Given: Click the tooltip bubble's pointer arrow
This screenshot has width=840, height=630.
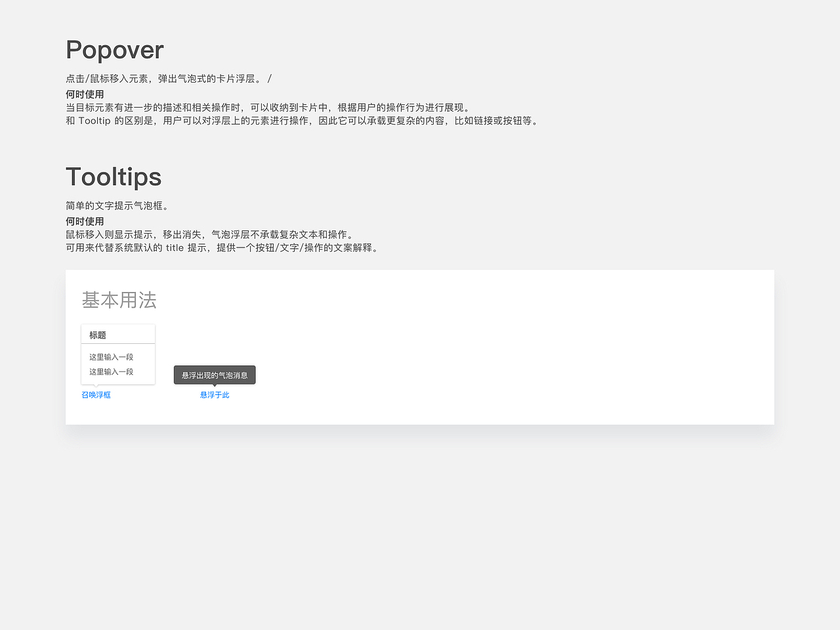Looking at the screenshot, I should [x=215, y=384].
